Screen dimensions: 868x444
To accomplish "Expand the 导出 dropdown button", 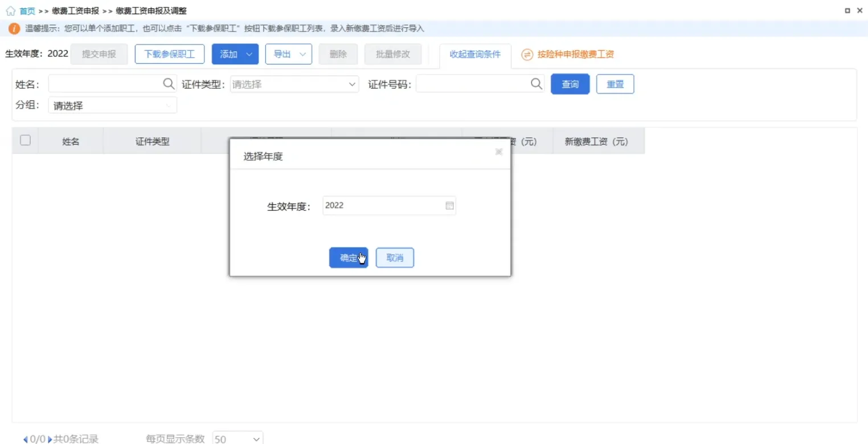I will click(289, 54).
